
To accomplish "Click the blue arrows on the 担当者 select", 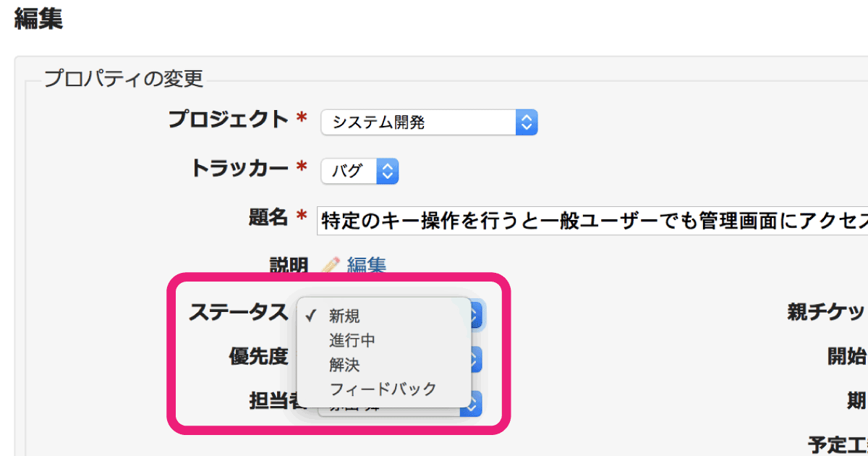I will [x=474, y=405].
